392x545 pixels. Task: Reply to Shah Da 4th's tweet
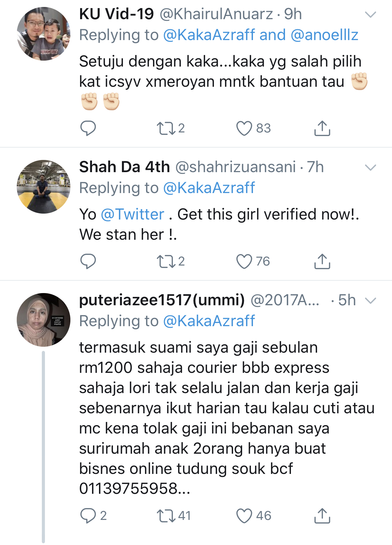tap(88, 261)
